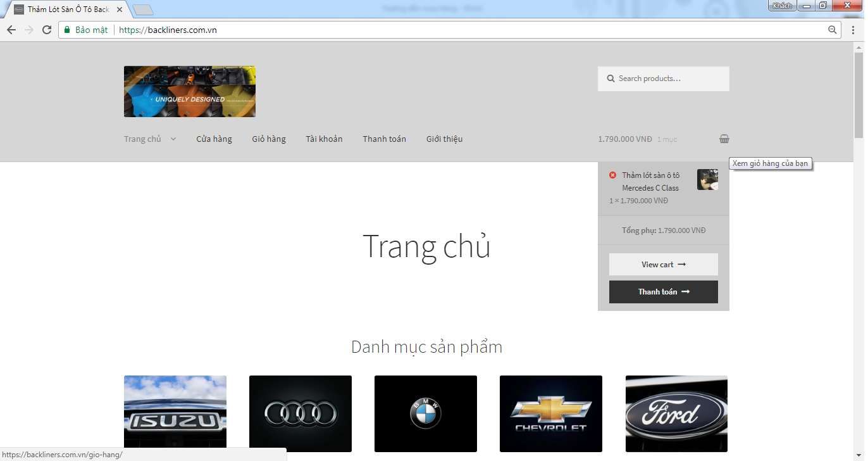The image size is (868, 461).
Task: Open the Giỏ hàng menu item
Action: point(269,139)
